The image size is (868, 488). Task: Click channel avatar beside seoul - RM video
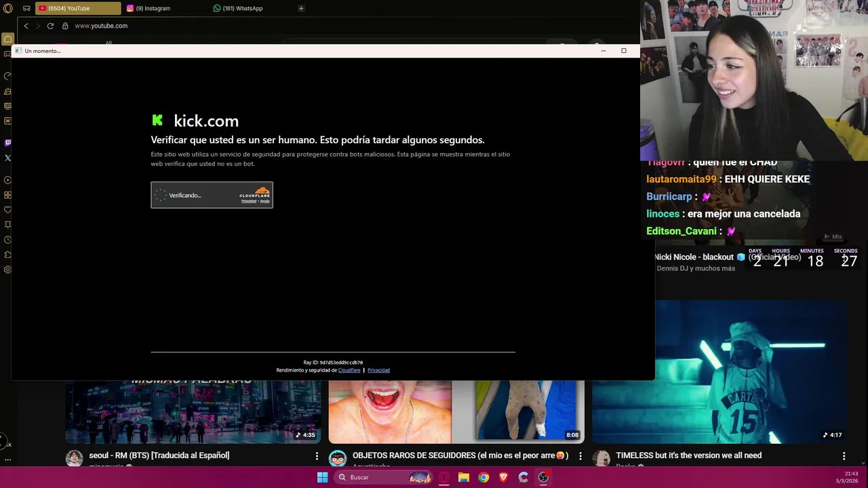pos(75,459)
